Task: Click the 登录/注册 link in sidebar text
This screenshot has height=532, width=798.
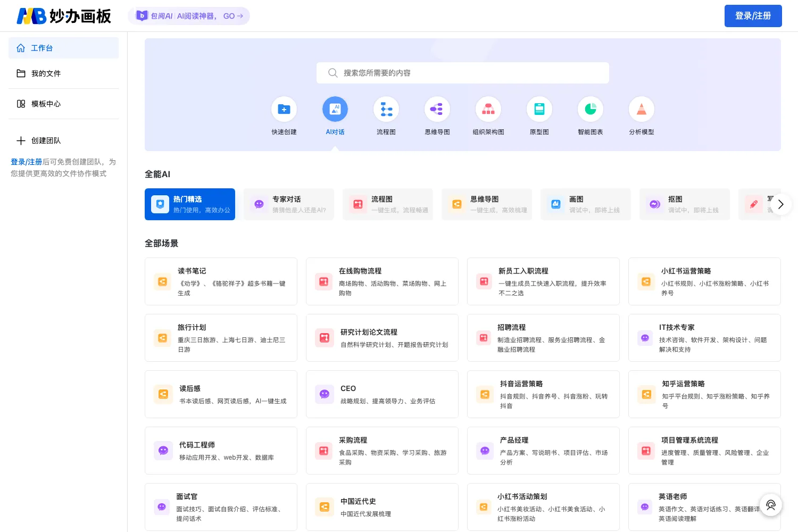Action: [26, 162]
